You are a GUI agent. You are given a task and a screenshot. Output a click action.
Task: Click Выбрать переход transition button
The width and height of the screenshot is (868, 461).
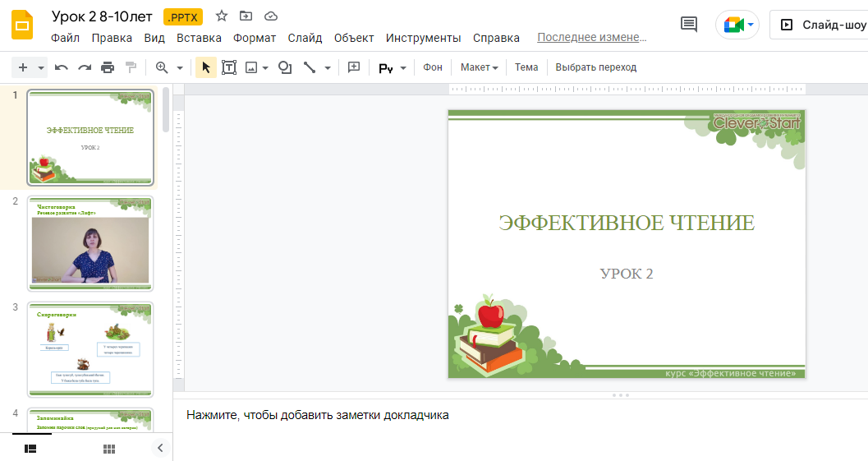coord(596,67)
